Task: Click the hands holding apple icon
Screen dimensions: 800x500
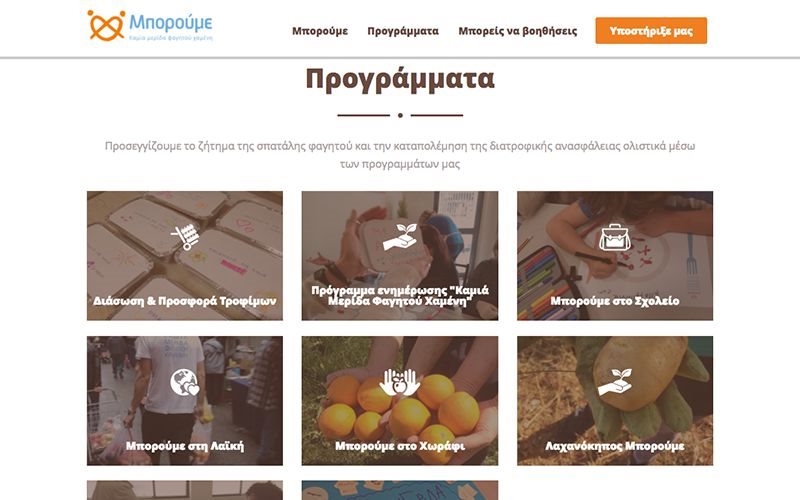Action: [400, 382]
